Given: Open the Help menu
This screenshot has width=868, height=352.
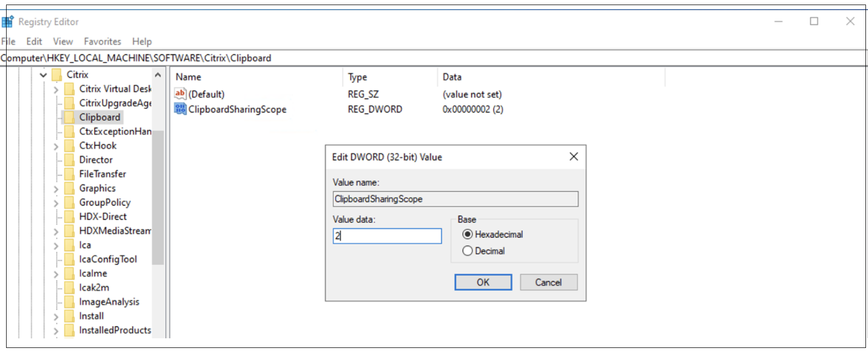Looking at the screenshot, I should point(142,42).
